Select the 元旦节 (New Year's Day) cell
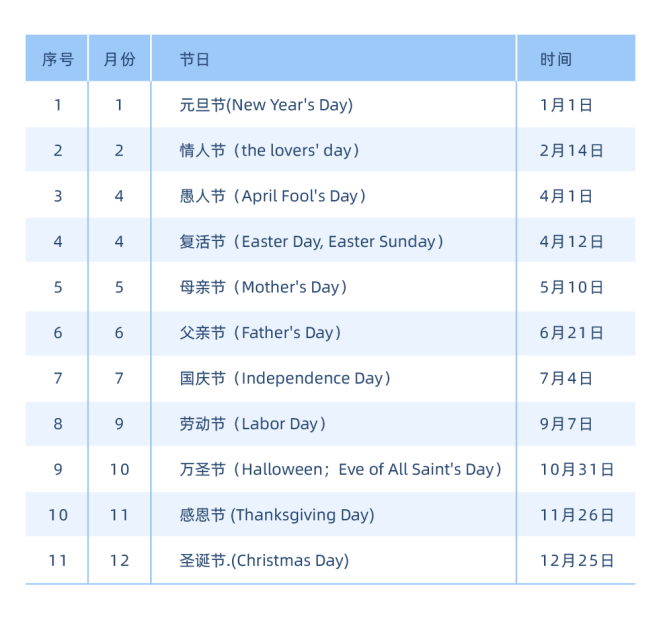 point(266,105)
